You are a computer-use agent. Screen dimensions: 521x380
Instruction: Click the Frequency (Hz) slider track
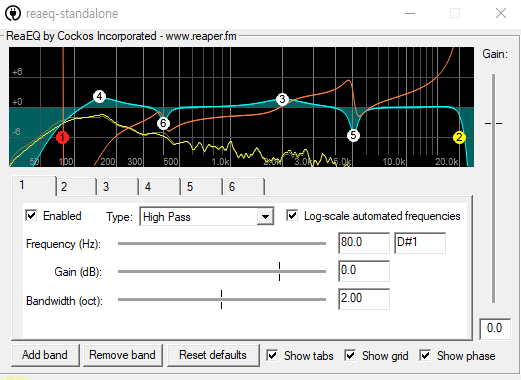pyautogui.click(x=222, y=244)
